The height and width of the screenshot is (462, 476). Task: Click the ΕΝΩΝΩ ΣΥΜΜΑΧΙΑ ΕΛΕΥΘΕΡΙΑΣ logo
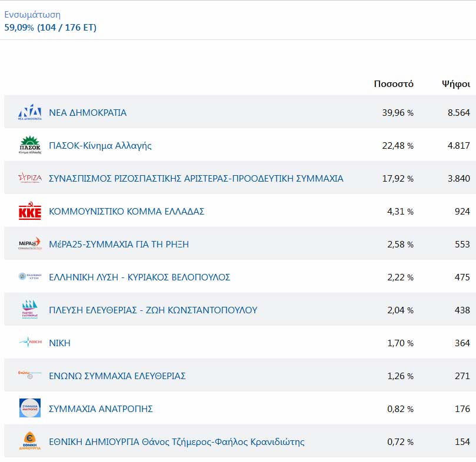click(30, 375)
